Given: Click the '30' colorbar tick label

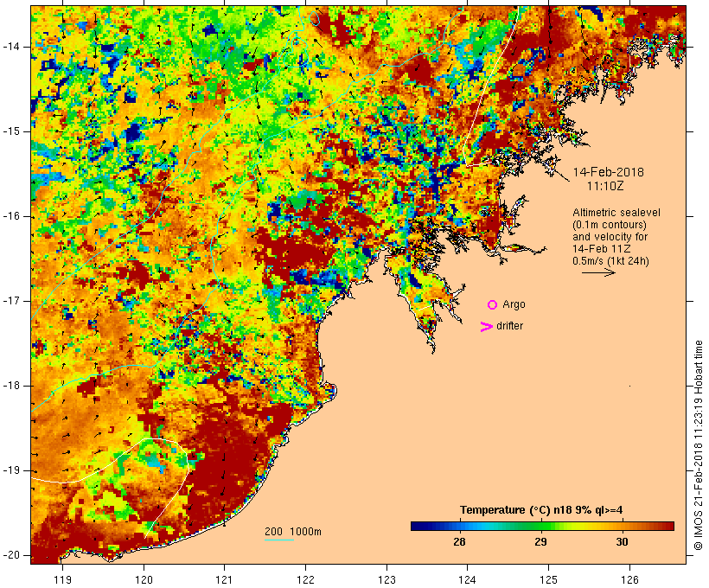Looking at the screenshot, I should 622,542.
